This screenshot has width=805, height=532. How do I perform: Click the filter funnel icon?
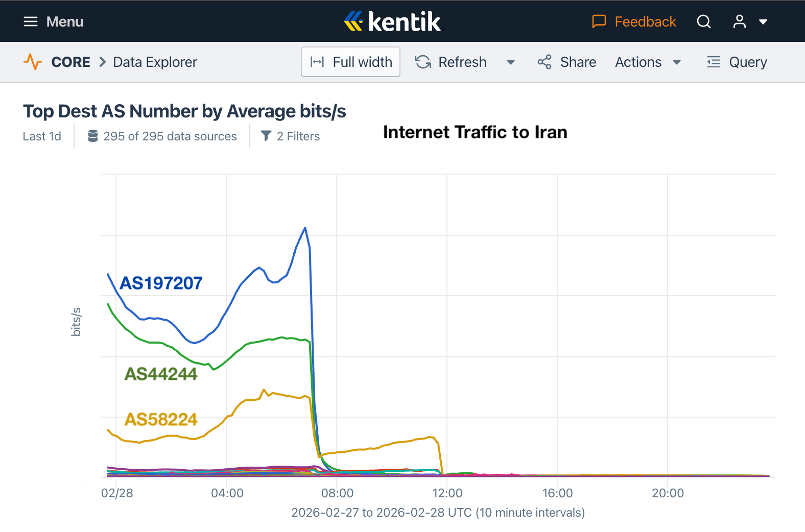[266, 136]
